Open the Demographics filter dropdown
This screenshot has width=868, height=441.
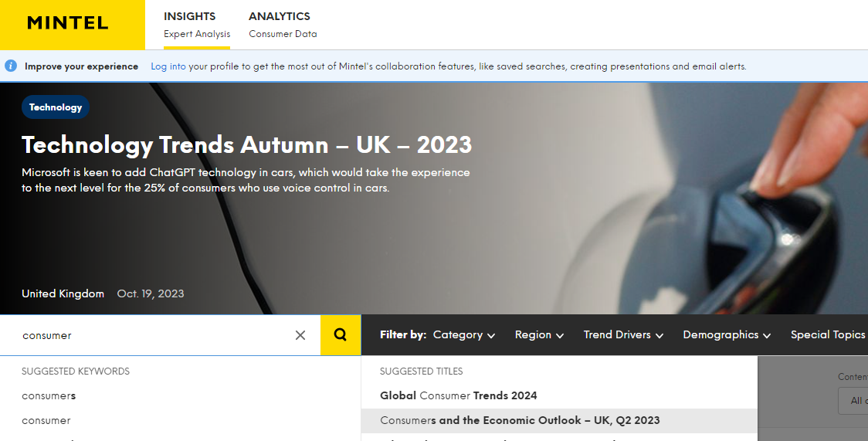[x=726, y=335]
